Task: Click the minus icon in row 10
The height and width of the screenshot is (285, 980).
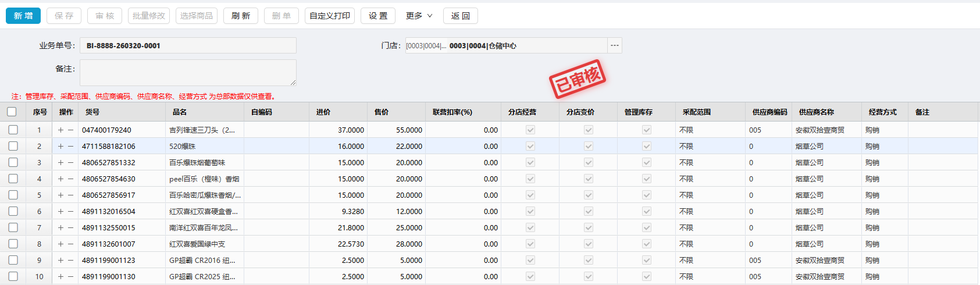Action: click(x=71, y=277)
